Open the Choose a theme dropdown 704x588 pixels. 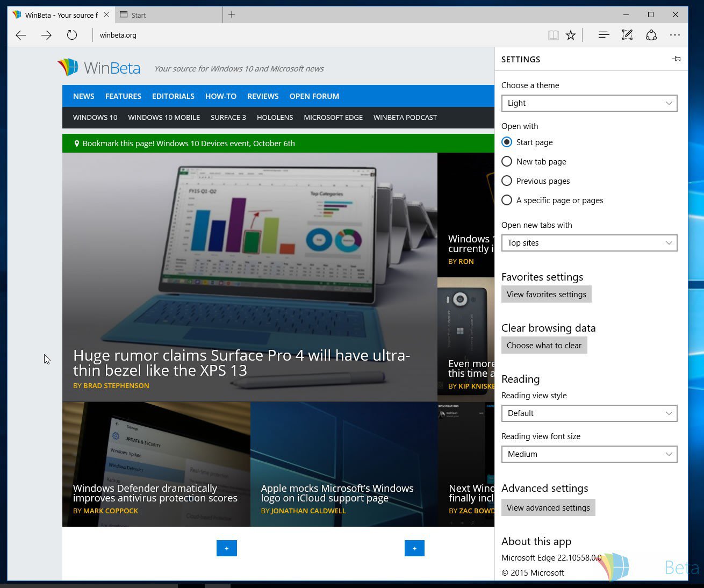click(x=589, y=103)
